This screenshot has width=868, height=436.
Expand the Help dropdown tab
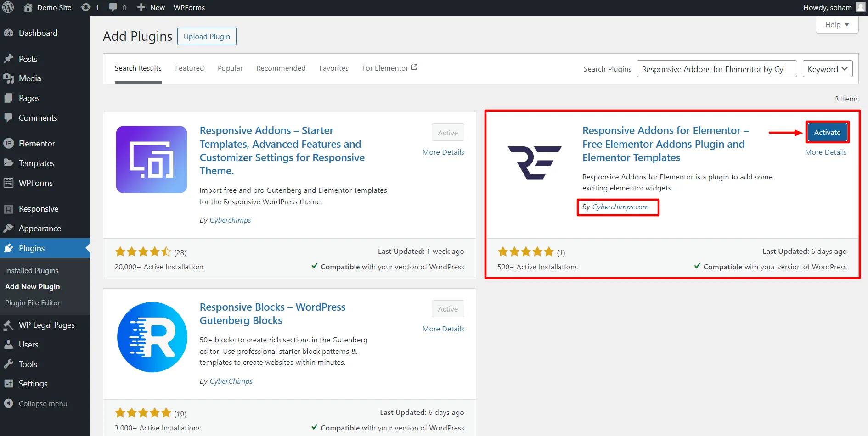[837, 25]
